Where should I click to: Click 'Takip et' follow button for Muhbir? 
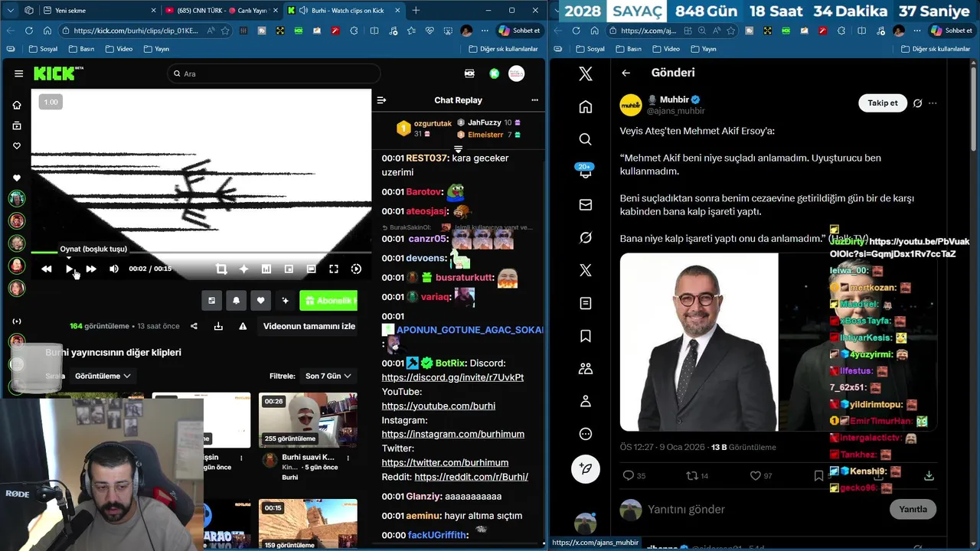coord(883,103)
